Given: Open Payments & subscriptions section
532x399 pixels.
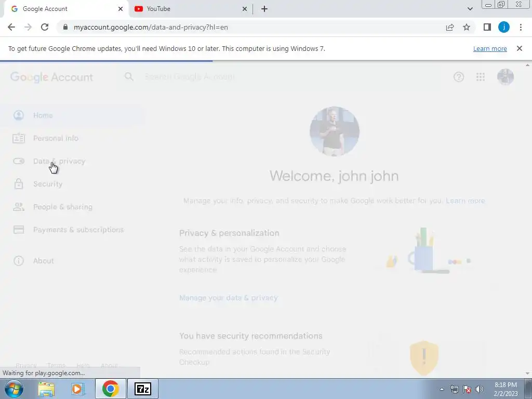Looking at the screenshot, I should [71, 230].
